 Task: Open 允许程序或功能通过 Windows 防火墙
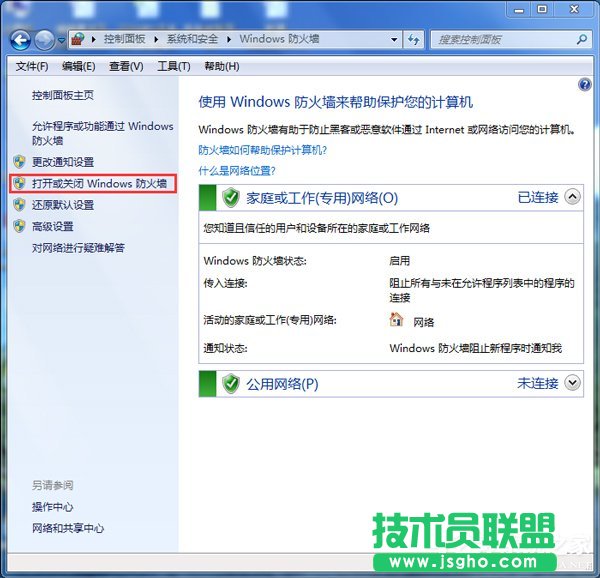(103, 134)
